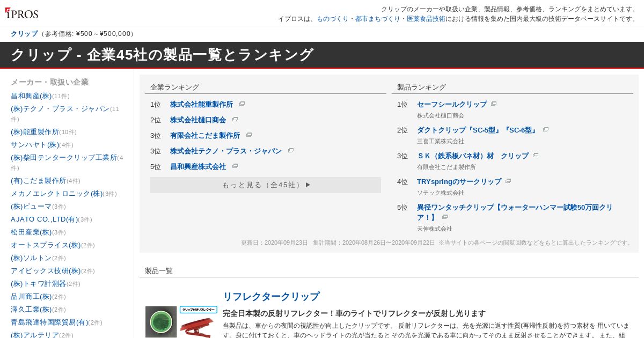Select サンハヤト(株) in sidebar
This screenshot has height=338, width=644.
pyautogui.click(x=35, y=145)
